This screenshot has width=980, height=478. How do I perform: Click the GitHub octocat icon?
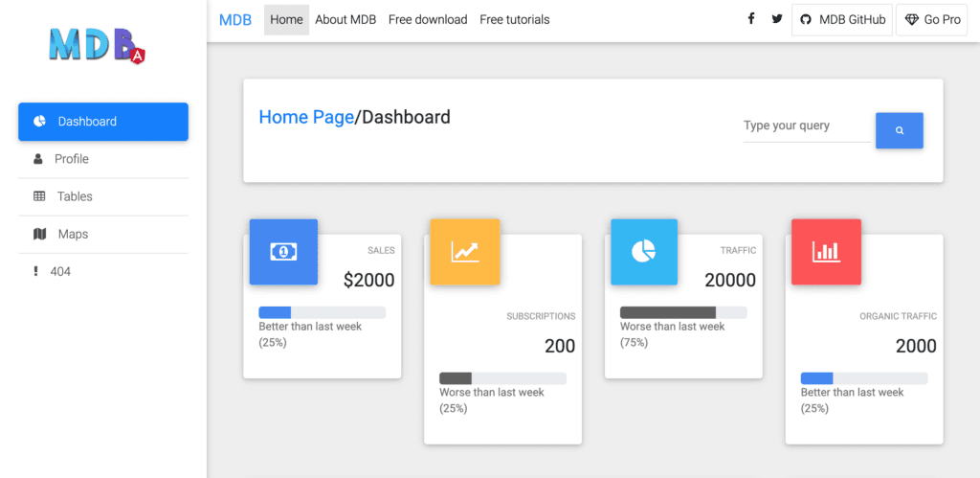pyautogui.click(x=806, y=20)
